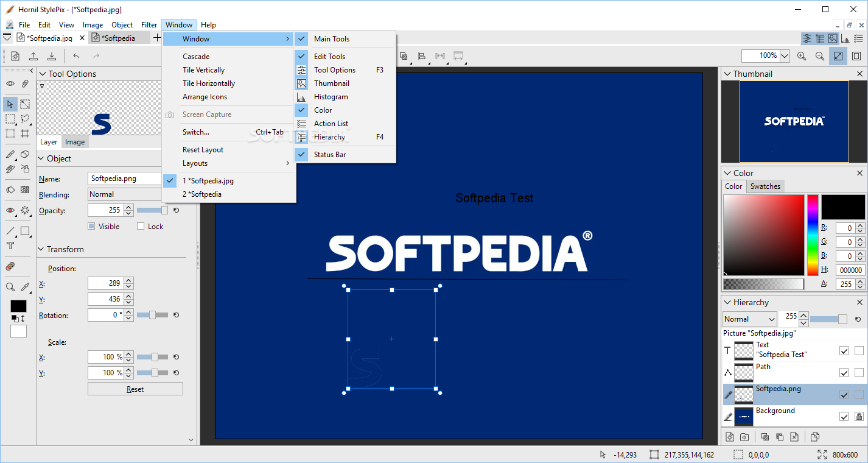Pick the Red Eye removal tool

pyautogui.click(x=10, y=210)
